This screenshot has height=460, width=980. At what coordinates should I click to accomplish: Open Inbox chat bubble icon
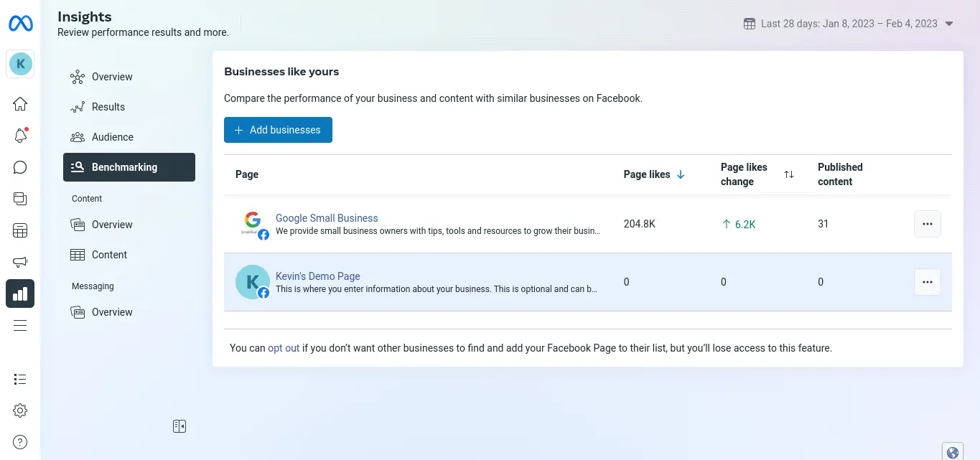click(20, 167)
